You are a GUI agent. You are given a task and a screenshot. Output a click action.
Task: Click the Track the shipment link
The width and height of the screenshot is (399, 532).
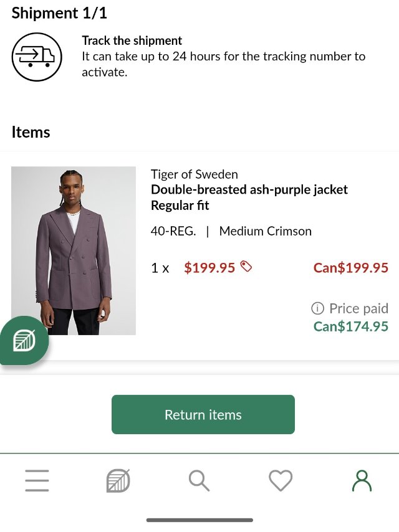click(x=132, y=40)
